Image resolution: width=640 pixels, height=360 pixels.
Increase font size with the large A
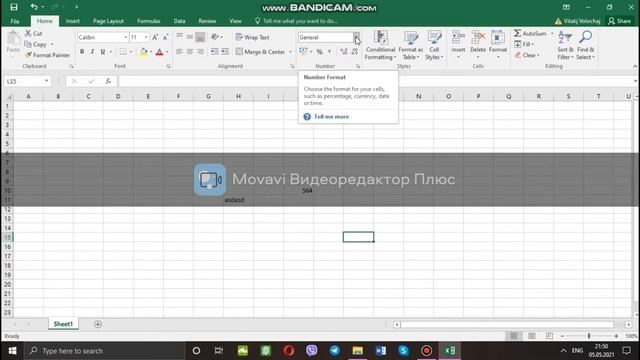155,38
